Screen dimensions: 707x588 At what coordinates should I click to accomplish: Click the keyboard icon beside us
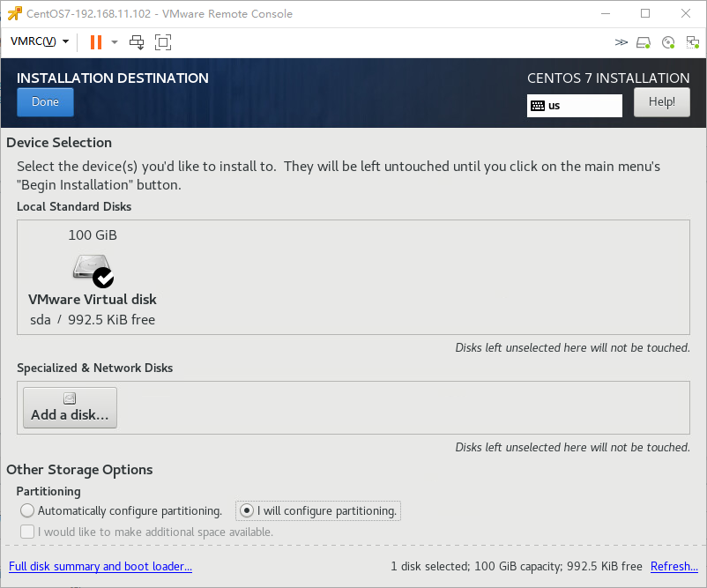click(538, 106)
